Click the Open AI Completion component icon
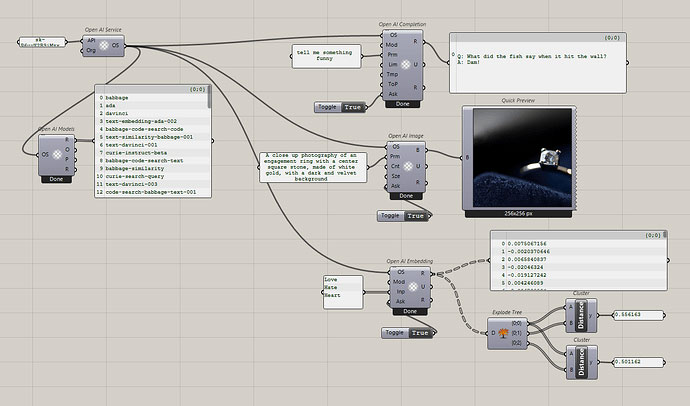This screenshot has width=690, height=406. [x=404, y=64]
